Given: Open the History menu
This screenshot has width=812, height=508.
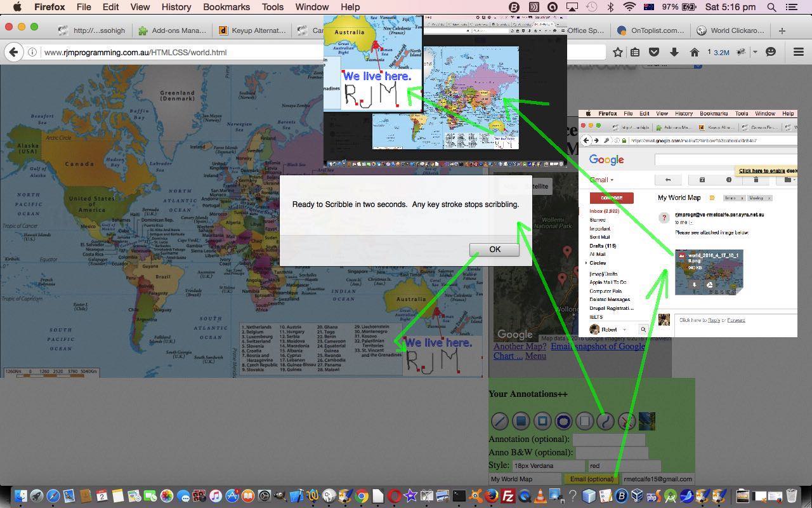Looking at the screenshot, I should pyautogui.click(x=176, y=7).
